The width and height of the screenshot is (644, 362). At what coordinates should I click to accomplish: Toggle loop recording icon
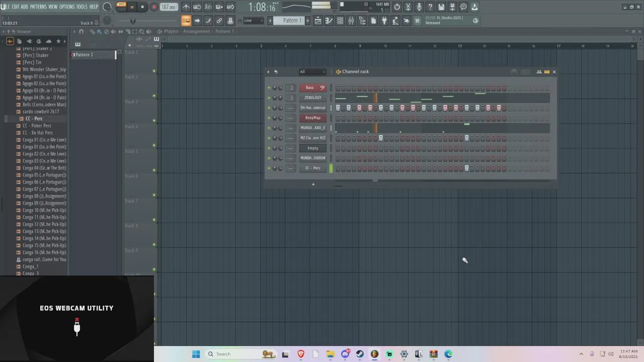[230, 7]
